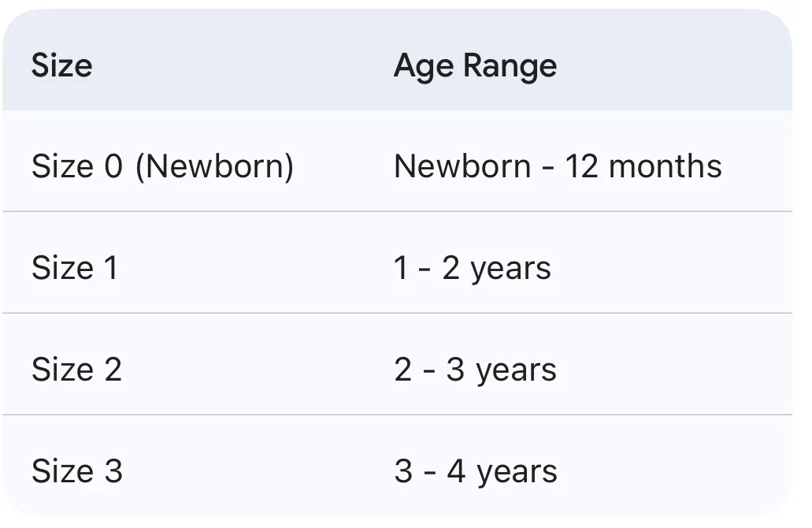Select the 1 - 2 years cell

click(472, 269)
